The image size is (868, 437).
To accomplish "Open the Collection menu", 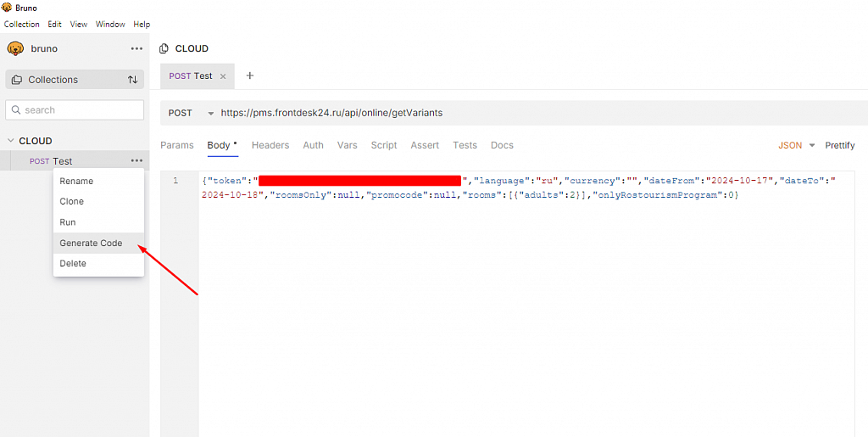I will point(21,25).
